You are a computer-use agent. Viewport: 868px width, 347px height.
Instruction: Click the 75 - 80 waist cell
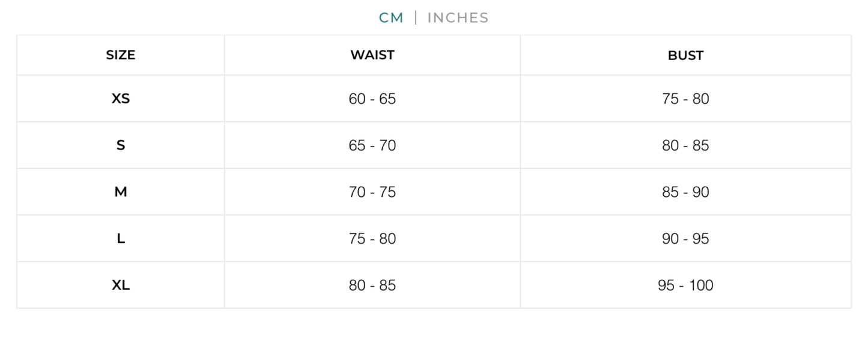tap(372, 238)
